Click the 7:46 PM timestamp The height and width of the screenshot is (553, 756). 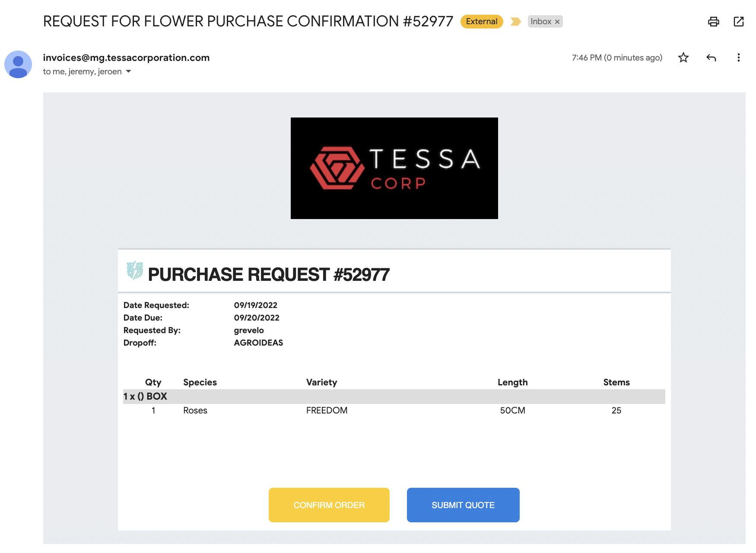[x=617, y=57]
